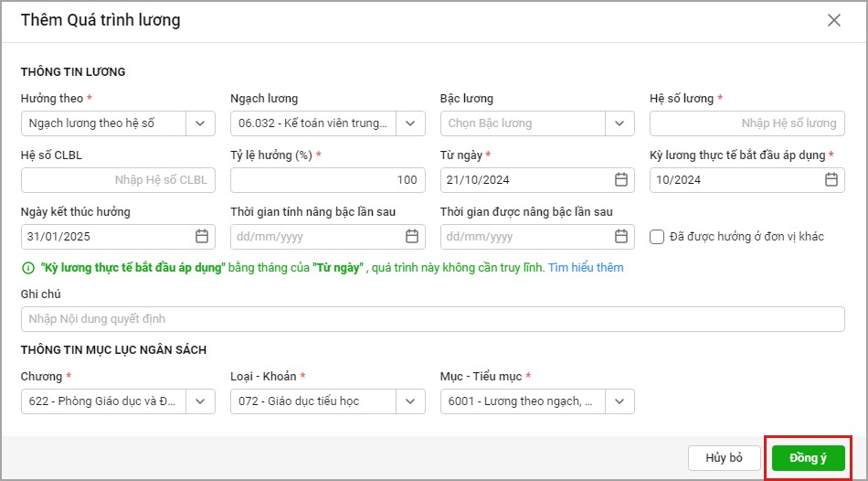Focus the Hệ số lương input field
Screen dimensions: 868x481
[x=746, y=123]
